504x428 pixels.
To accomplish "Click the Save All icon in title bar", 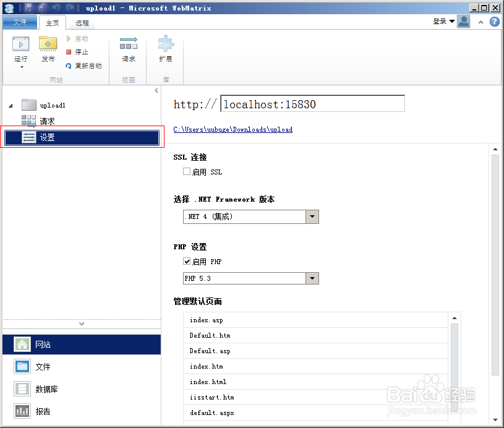I will (42, 7).
